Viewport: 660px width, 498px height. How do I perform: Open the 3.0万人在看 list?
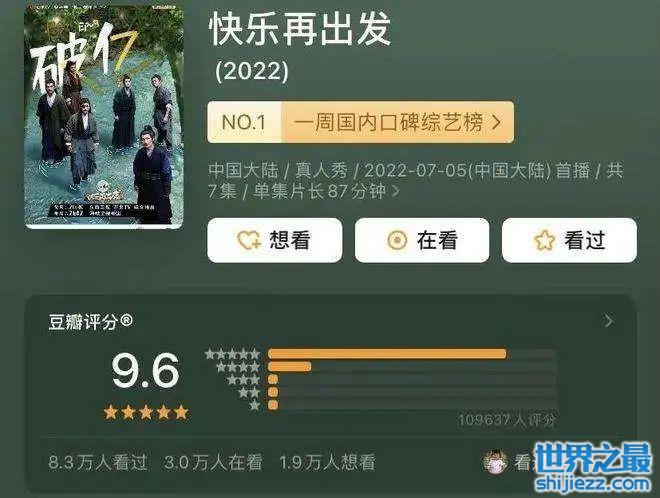tap(213, 462)
